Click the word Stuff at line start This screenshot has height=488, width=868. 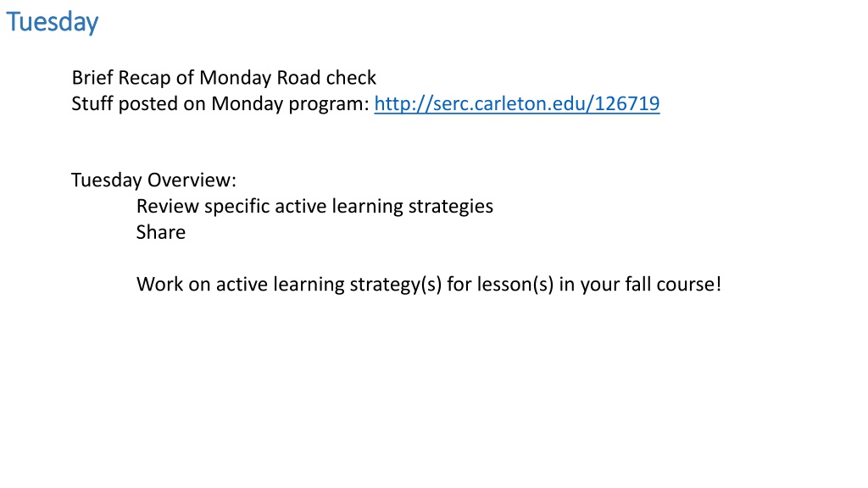[92, 103]
